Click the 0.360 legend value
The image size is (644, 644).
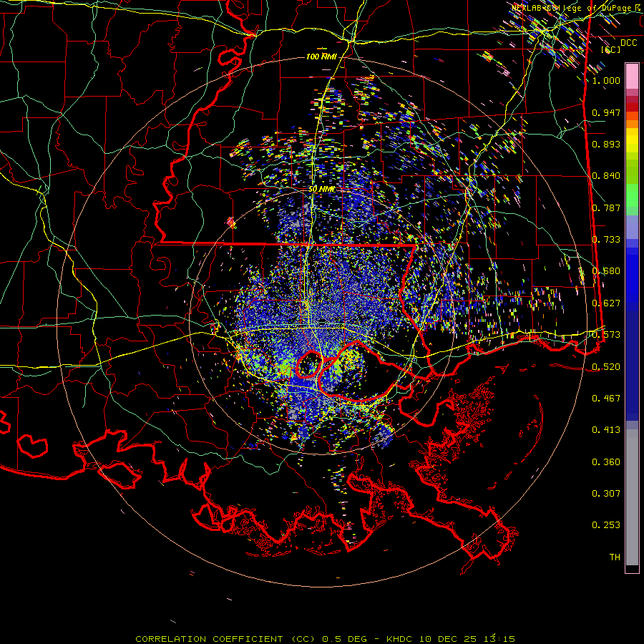pos(606,462)
